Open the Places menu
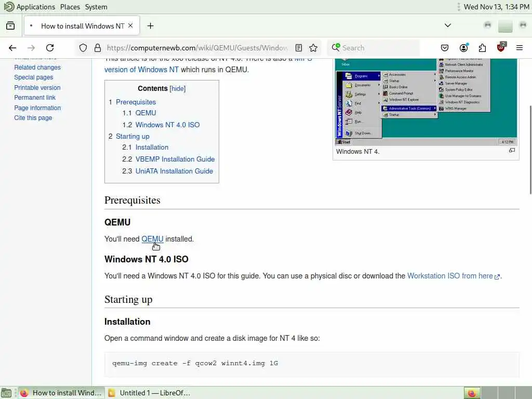 coord(70,7)
